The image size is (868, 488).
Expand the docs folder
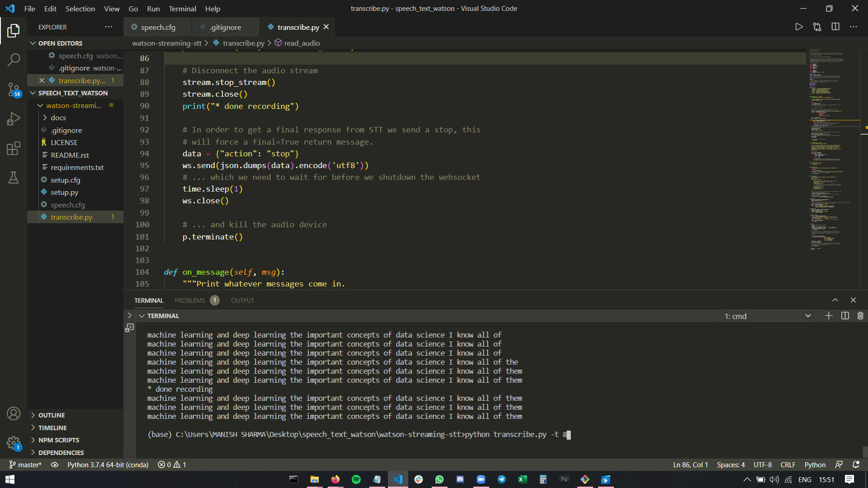[58, 117]
